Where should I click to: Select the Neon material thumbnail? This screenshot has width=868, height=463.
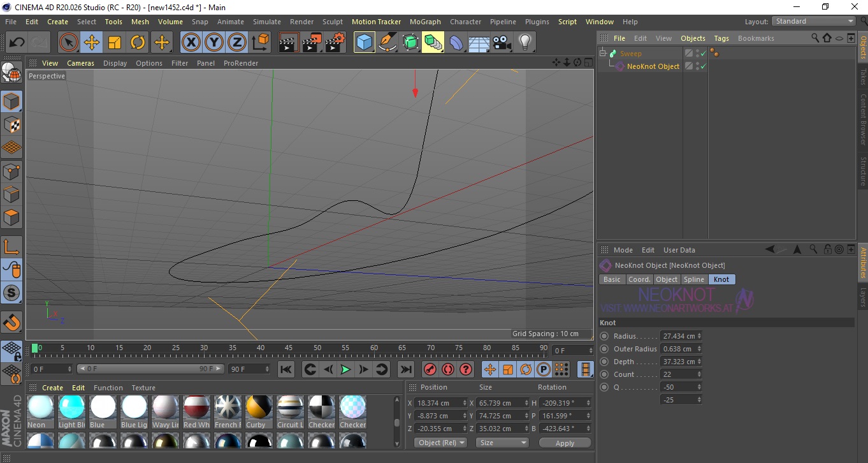40,407
